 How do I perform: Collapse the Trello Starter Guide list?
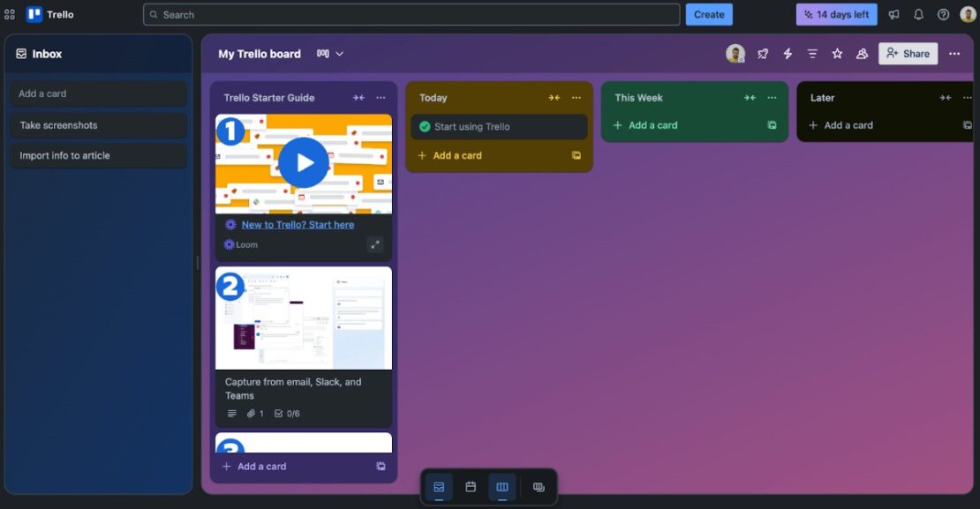358,98
